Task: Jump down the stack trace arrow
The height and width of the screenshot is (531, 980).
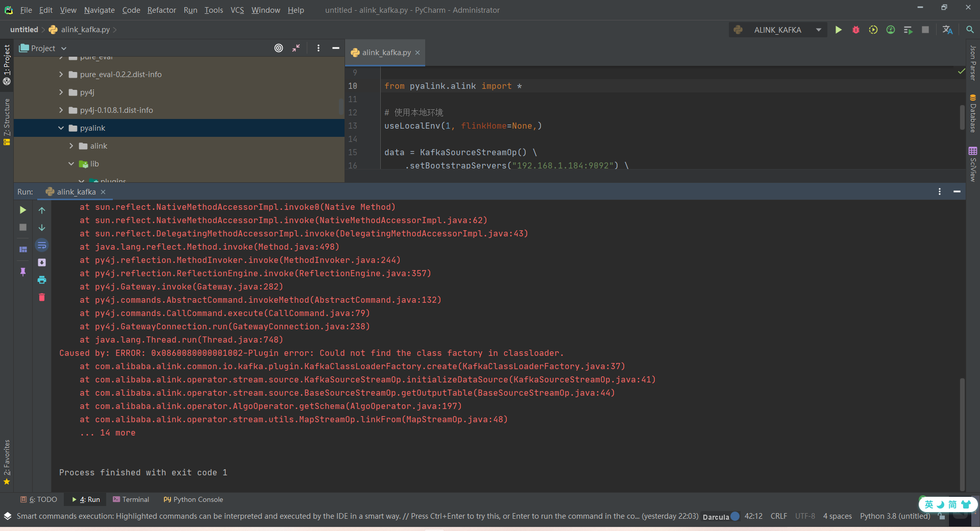Action: click(x=42, y=228)
